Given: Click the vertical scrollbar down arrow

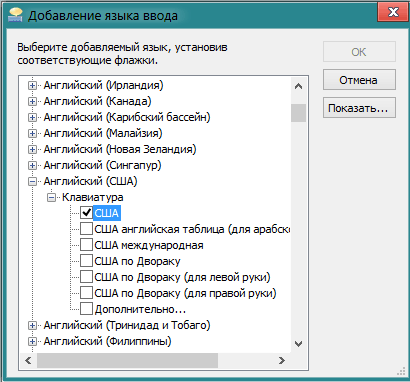Looking at the screenshot, I should (298, 344).
